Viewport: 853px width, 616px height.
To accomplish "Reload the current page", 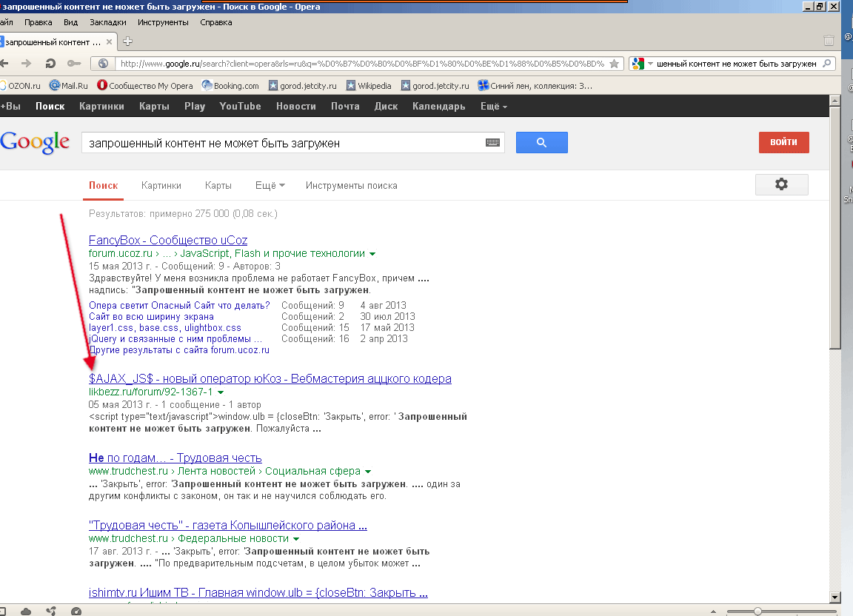I will (50, 64).
